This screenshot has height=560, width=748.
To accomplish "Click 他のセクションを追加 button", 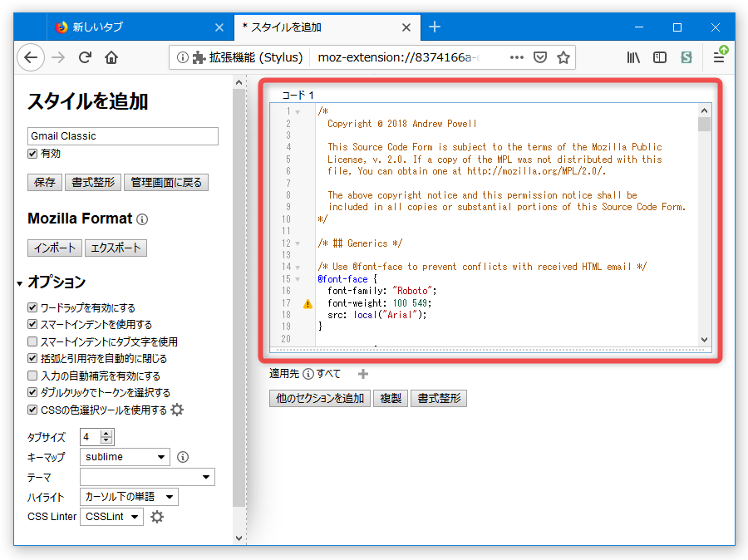I will [x=320, y=398].
